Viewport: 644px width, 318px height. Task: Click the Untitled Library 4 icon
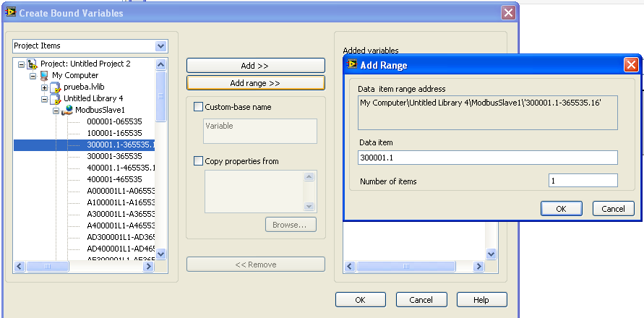tap(56, 98)
